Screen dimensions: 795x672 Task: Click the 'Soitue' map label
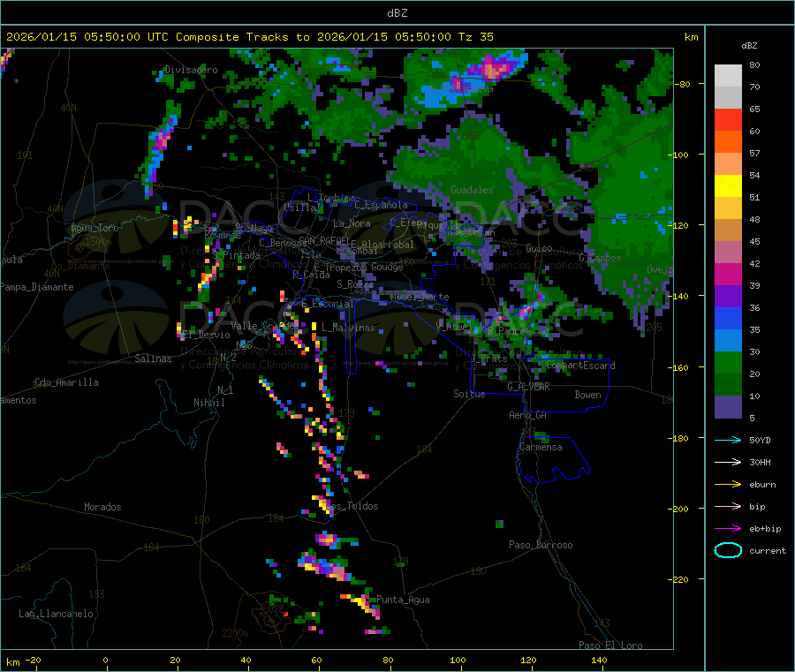(469, 394)
